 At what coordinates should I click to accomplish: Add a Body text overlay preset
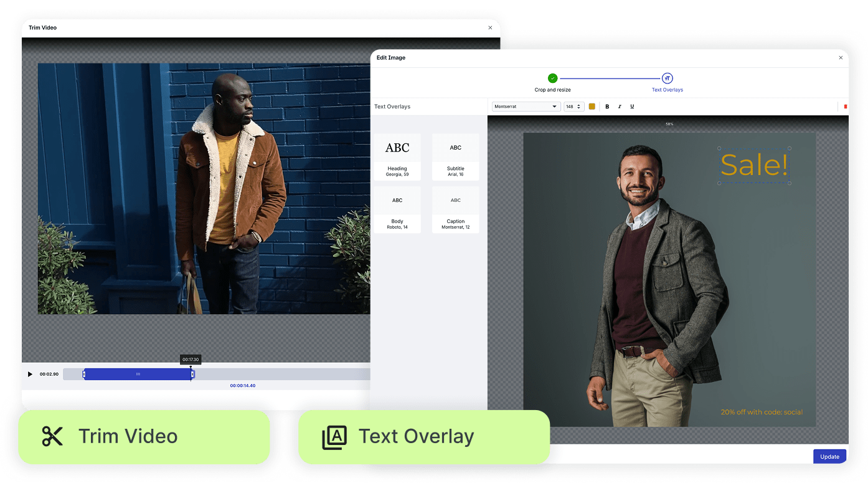[x=397, y=209]
